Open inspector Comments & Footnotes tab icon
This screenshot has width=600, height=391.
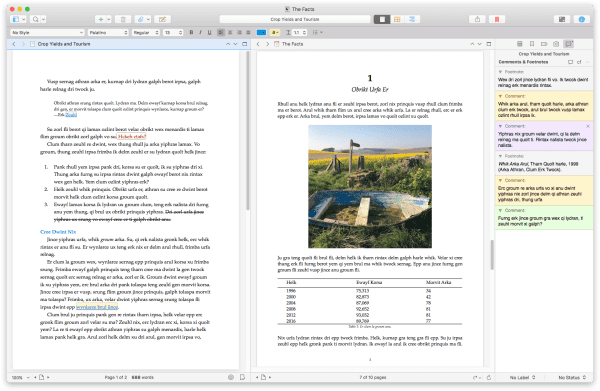click(569, 44)
